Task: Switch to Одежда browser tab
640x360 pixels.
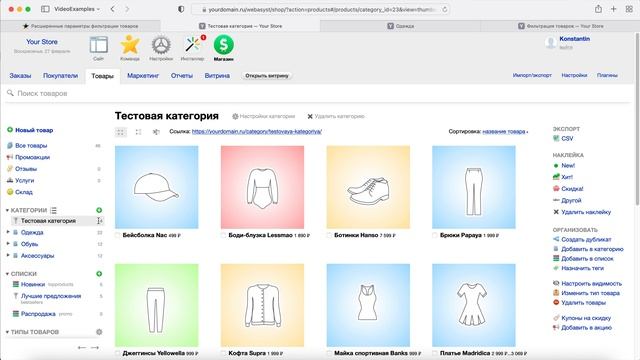Action: coord(400,26)
